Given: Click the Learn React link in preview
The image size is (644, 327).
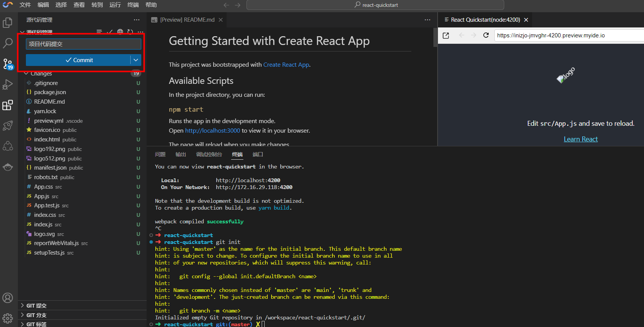Looking at the screenshot, I should (x=580, y=139).
